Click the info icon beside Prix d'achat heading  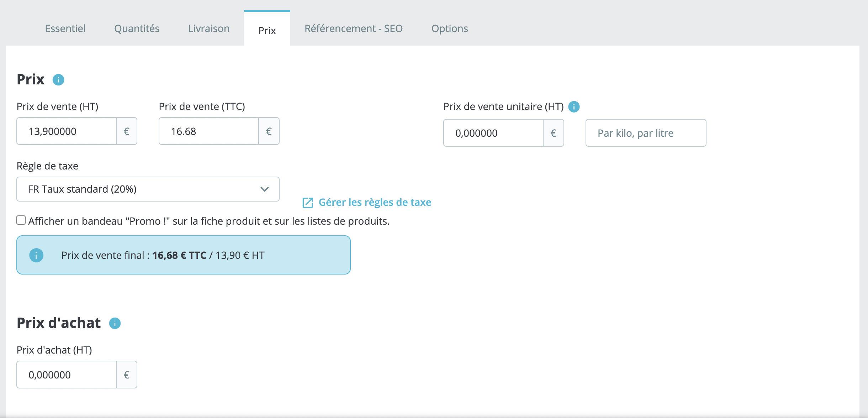tap(115, 323)
